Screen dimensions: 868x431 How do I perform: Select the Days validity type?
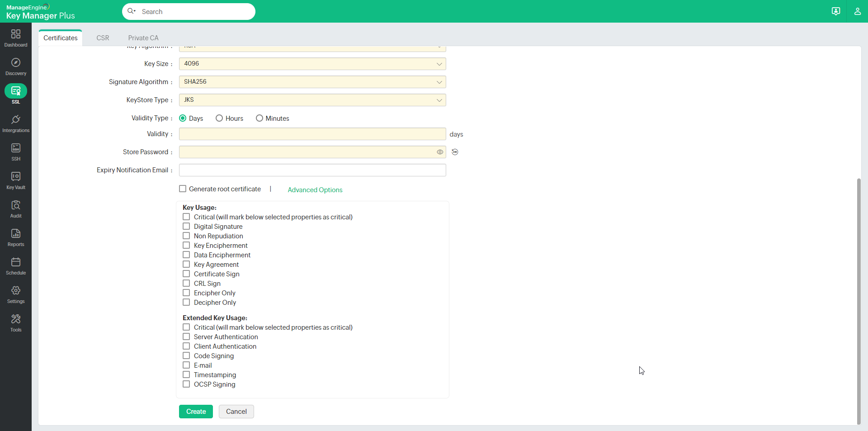point(183,118)
